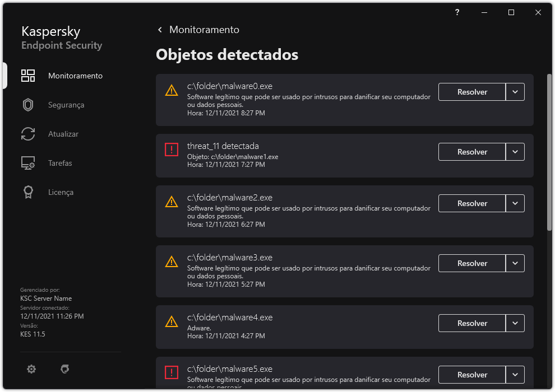Expand the Resolver dropdown on malware4.exe

[515, 323]
